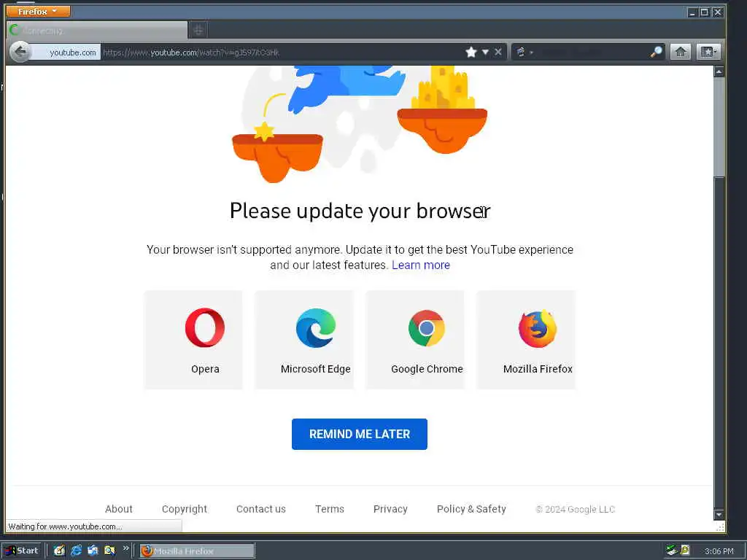Expand the URL history dropdown arrow
The width and height of the screenshot is (747, 560).
[485, 52]
